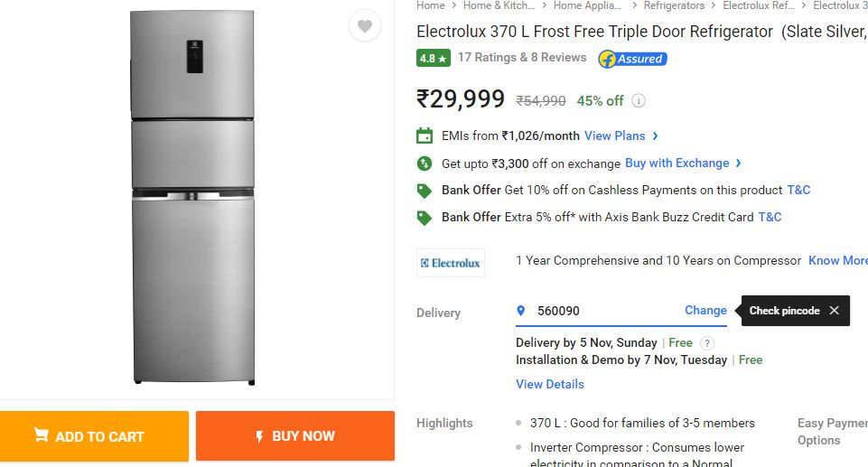Click the wishlist heart icon

click(x=364, y=26)
